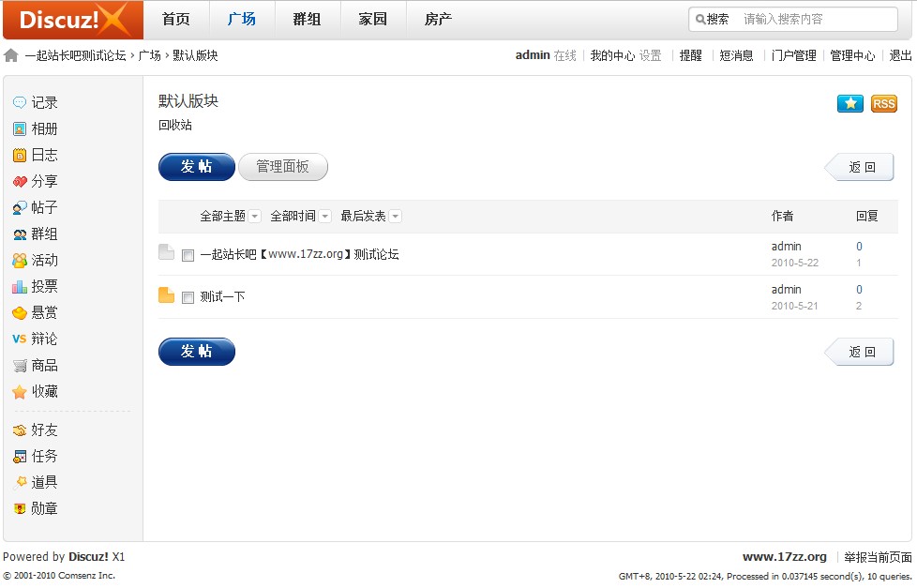Click the orange RSS feed icon
Viewport: 917px width, 588px height.
883,103
